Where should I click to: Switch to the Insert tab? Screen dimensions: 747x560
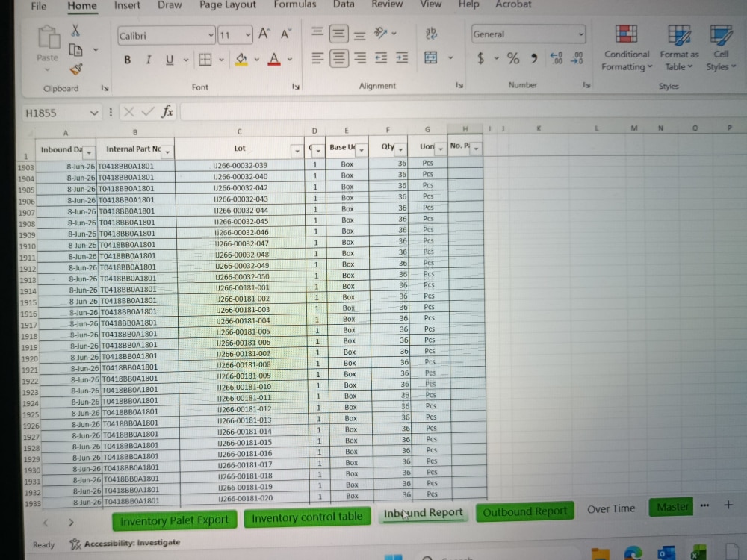tap(127, 6)
